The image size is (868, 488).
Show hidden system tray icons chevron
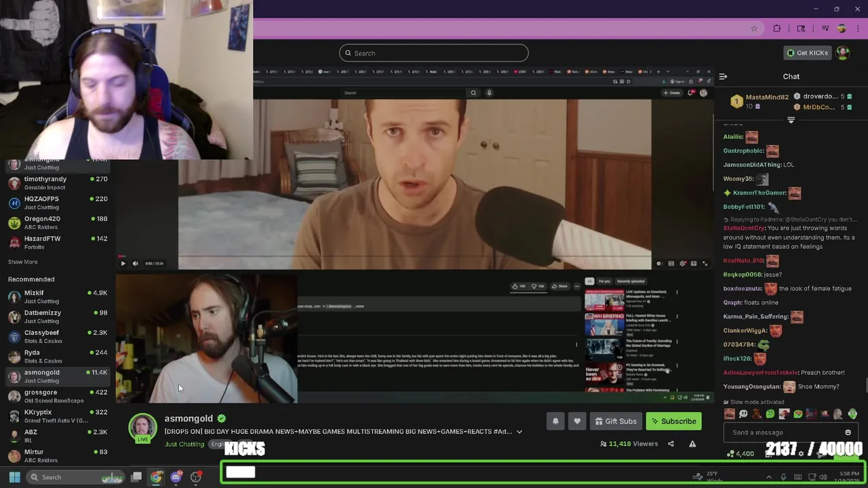click(768, 477)
